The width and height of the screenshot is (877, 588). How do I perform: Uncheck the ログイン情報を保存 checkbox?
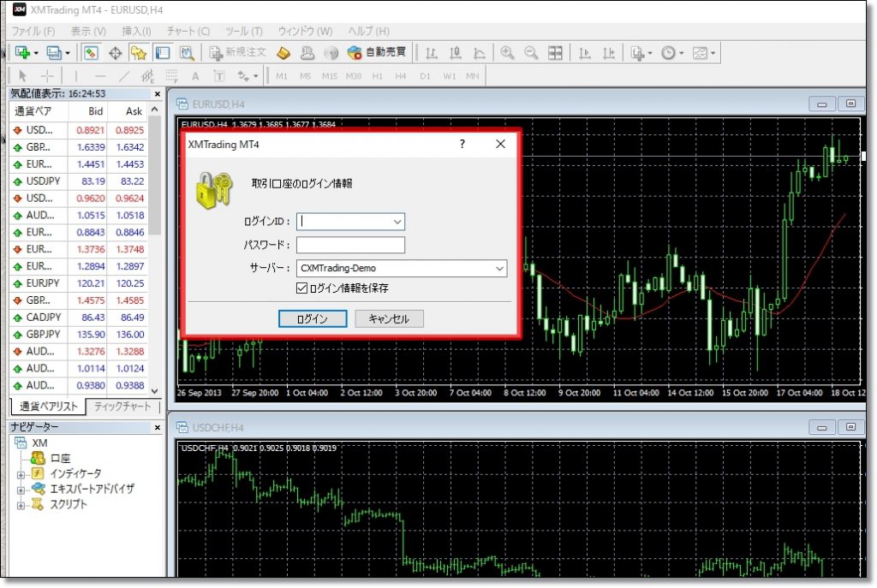[301, 288]
